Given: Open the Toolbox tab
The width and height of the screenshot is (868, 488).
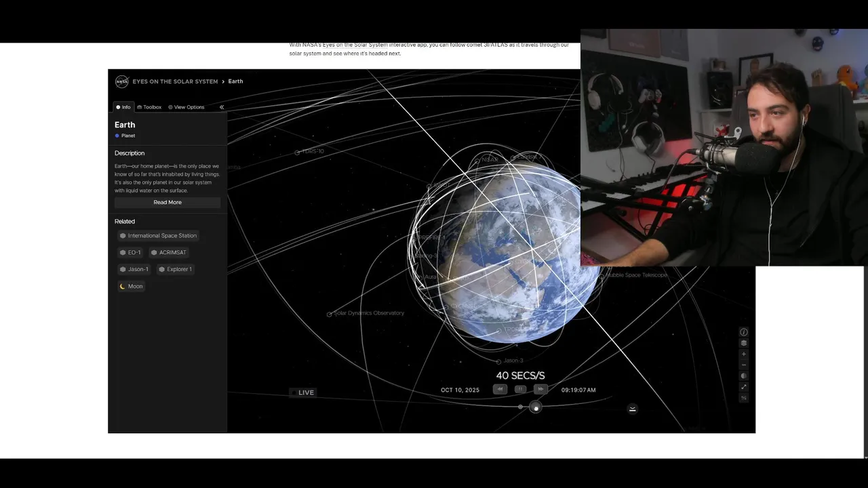Looking at the screenshot, I should pos(149,107).
